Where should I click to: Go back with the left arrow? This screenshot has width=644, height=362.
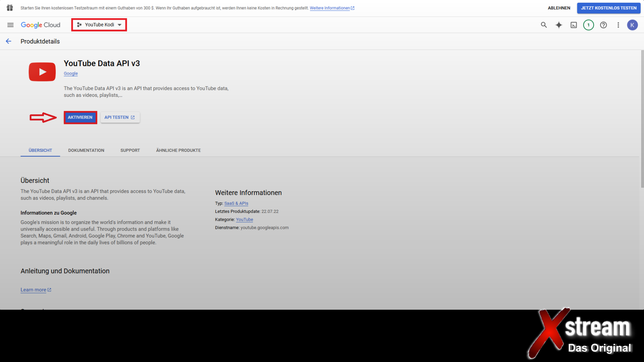click(9, 41)
